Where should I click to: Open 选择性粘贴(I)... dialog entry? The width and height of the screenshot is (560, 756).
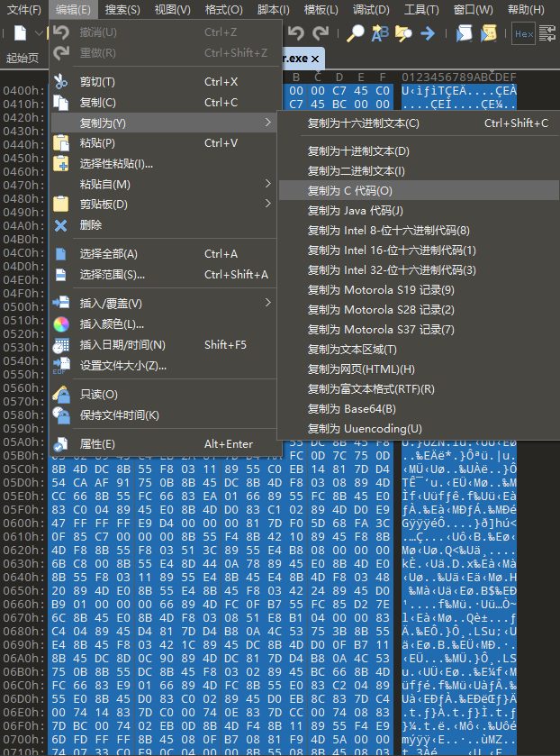click(163, 164)
